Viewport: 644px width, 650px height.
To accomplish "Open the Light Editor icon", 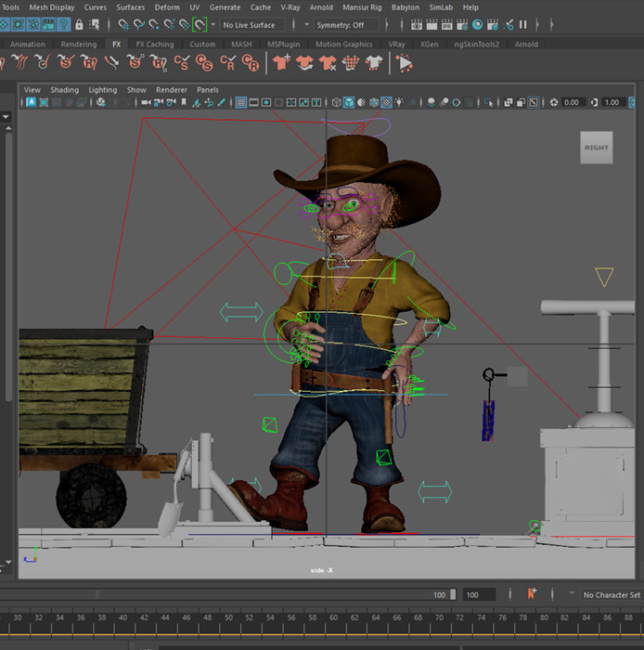I will click(x=508, y=25).
